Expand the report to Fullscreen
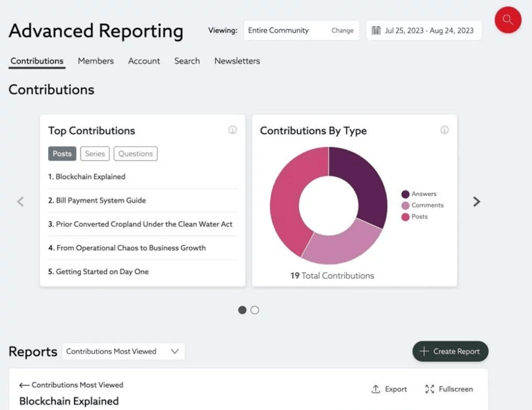This screenshot has width=532, height=410. (449, 389)
